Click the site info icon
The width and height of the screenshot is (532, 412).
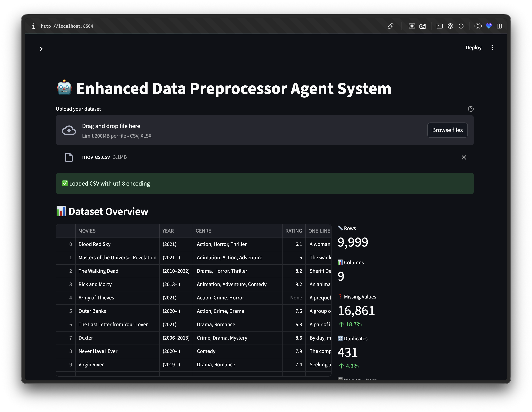[x=34, y=26]
